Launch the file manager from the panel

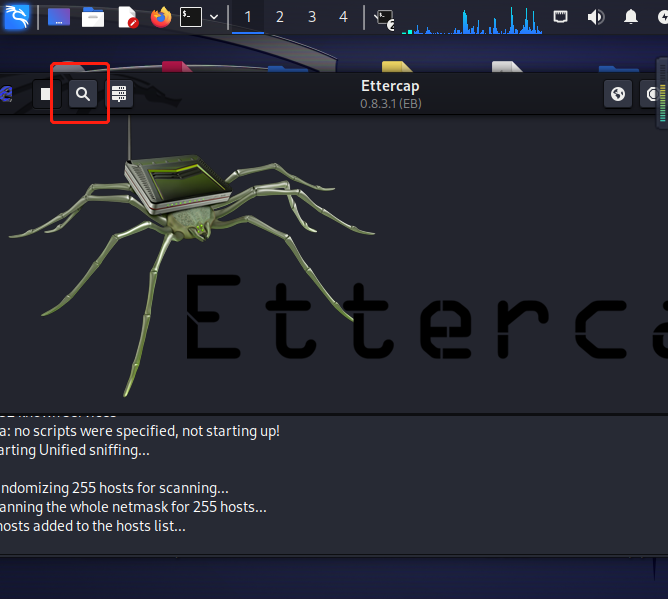click(x=92, y=17)
